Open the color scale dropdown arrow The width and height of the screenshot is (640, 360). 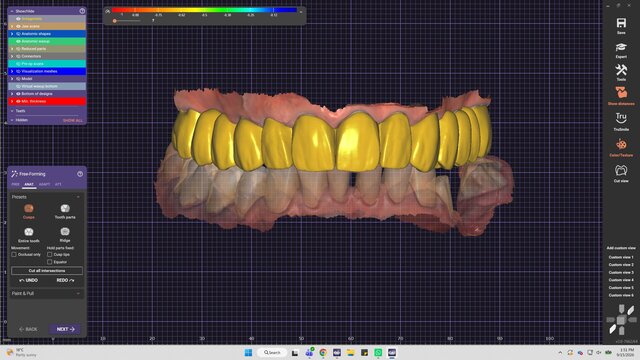pos(301,12)
